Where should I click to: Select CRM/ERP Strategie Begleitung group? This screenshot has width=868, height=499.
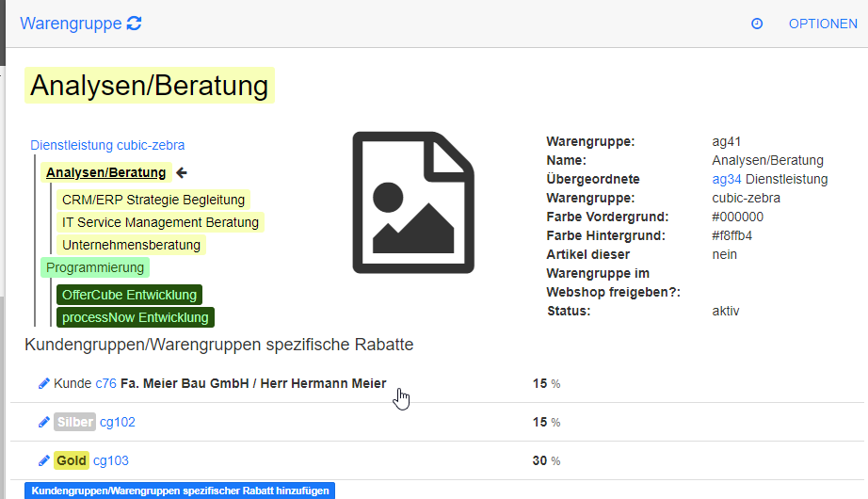pos(153,200)
